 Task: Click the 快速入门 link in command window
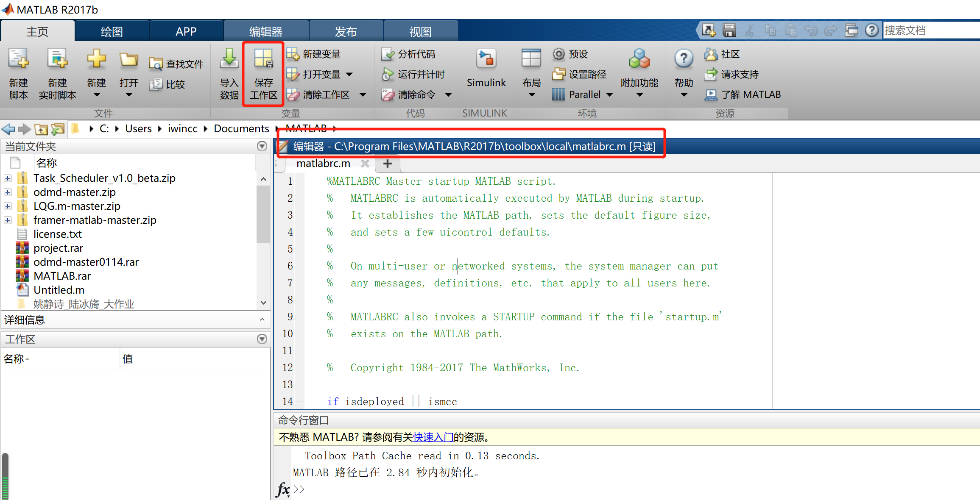tap(433, 437)
